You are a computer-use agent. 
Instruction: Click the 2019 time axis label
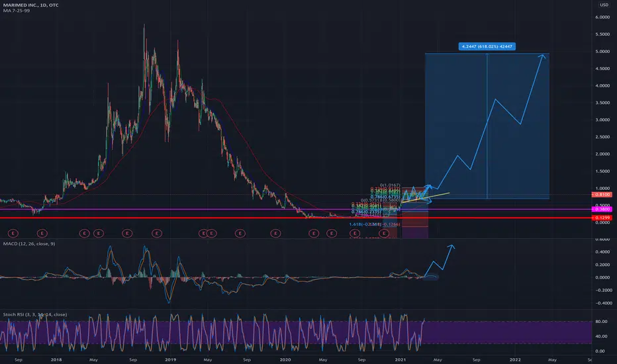point(170,359)
